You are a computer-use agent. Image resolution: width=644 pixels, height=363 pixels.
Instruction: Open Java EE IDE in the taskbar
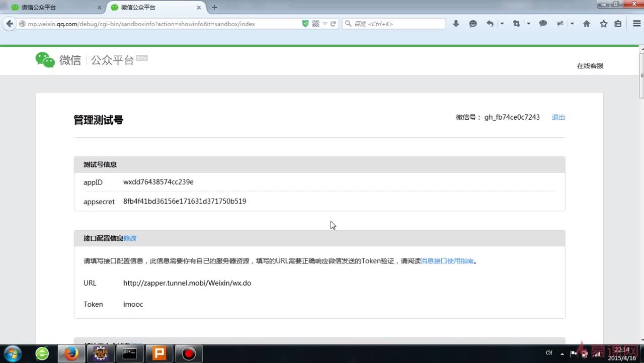coord(101,353)
